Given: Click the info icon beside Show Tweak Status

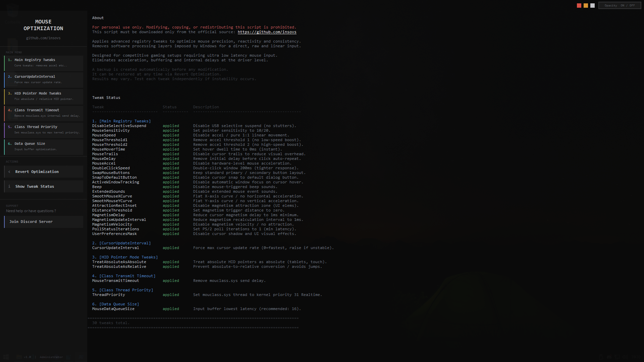Looking at the screenshot, I should [x=9, y=186].
